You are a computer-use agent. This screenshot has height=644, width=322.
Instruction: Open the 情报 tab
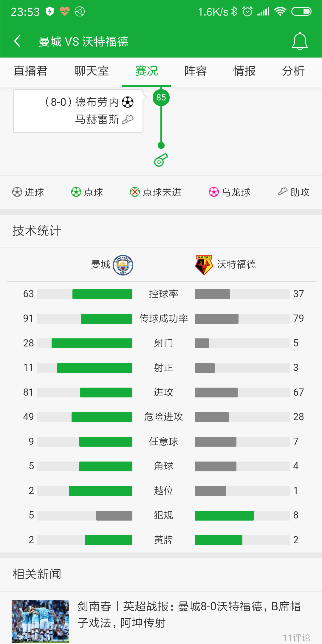point(244,71)
